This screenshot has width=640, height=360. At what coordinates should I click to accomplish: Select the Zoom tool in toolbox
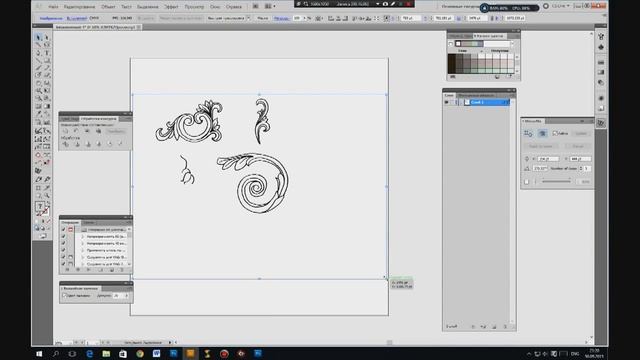tap(47, 196)
